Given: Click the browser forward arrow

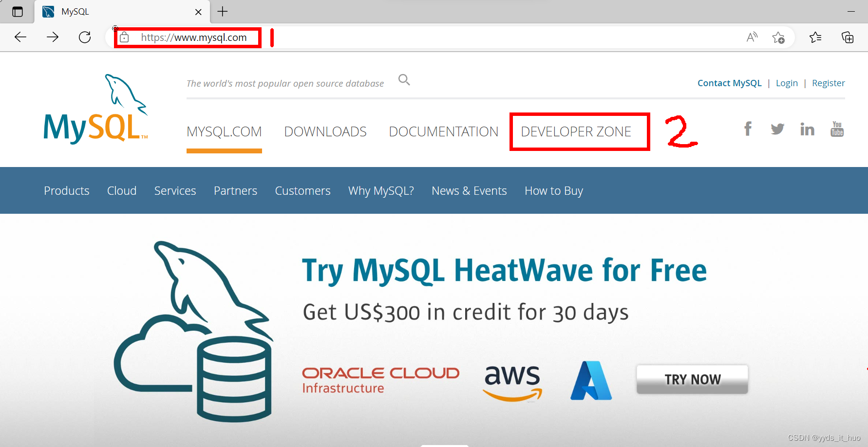Looking at the screenshot, I should coord(53,37).
